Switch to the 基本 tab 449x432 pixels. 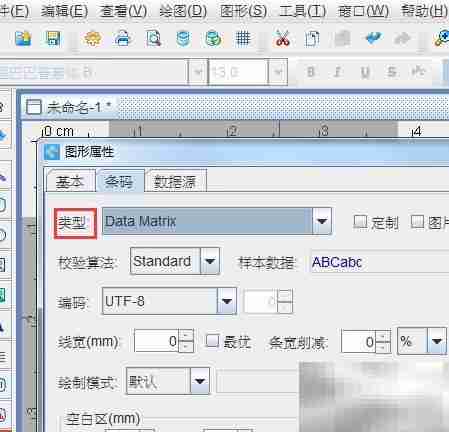pyautogui.click(x=70, y=182)
